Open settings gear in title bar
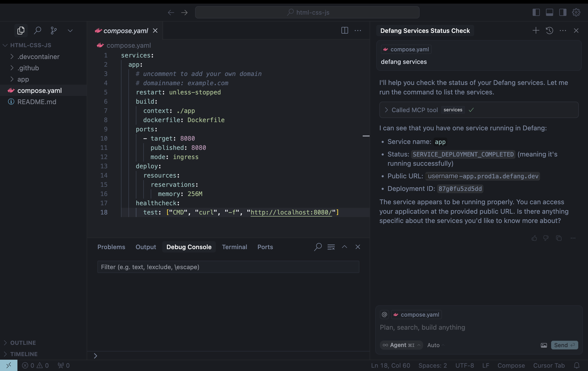The width and height of the screenshot is (588, 371). (x=576, y=12)
